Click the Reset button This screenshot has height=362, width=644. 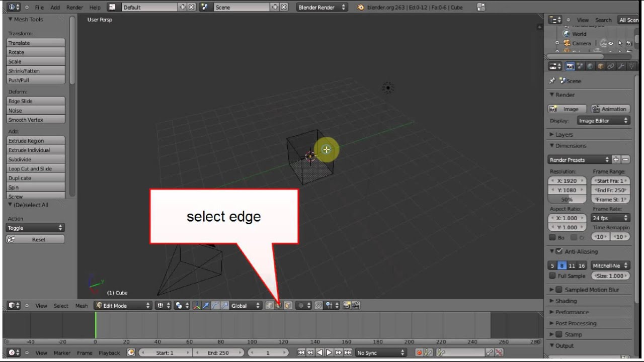pyautogui.click(x=35, y=239)
